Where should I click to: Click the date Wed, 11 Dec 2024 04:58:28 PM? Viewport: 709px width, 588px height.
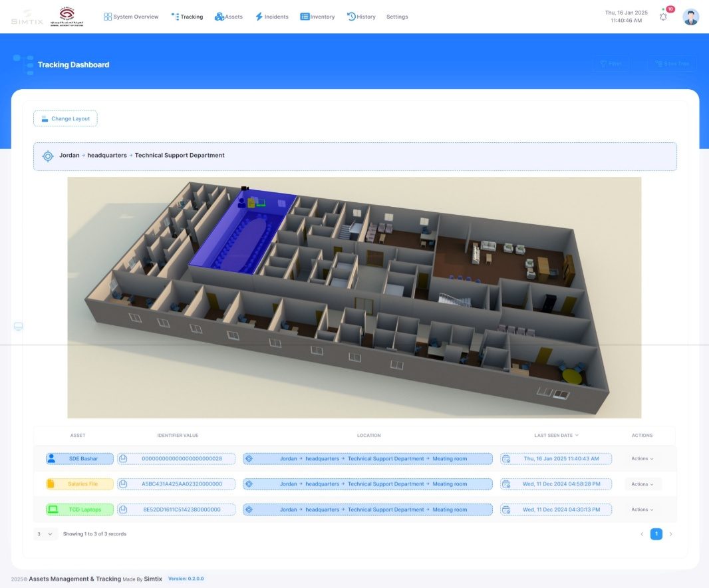(561, 484)
